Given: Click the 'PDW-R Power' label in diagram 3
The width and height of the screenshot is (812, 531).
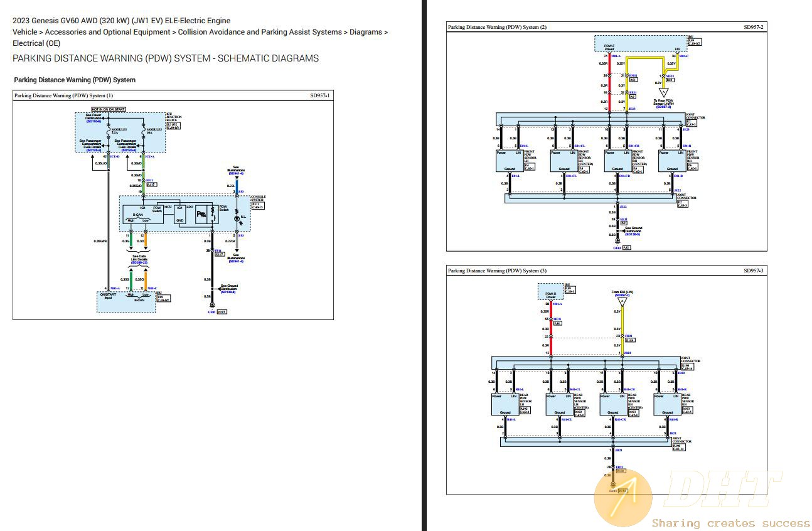Looking at the screenshot, I should [550, 295].
